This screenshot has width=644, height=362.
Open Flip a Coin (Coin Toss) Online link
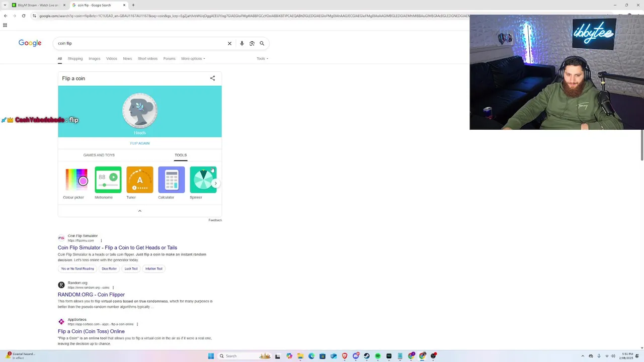[x=91, y=331]
